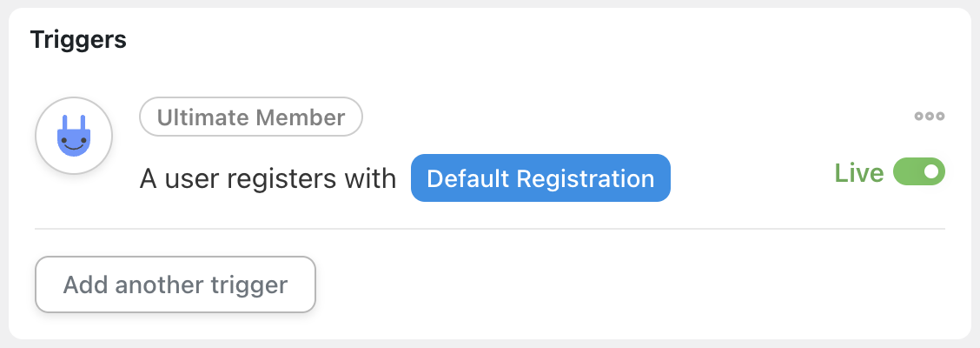Viewport: 980px width, 348px height.
Task: Click the Add another trigger button
Action: point(175,284)
